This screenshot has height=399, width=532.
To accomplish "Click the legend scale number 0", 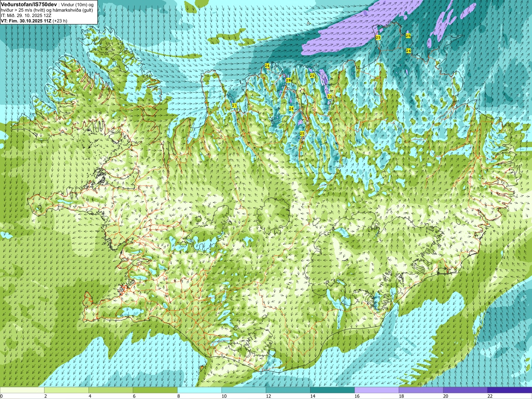I will coord(1,396).
